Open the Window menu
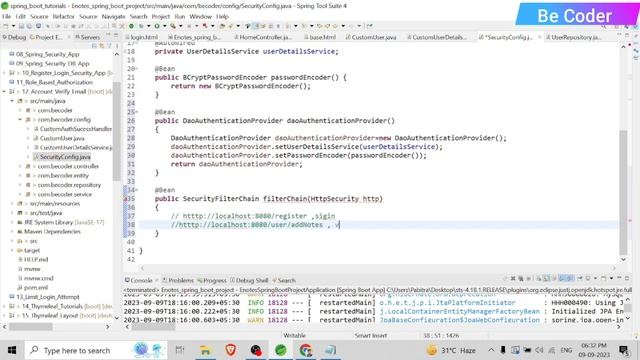Screen dimensions: 640x360 tap(200, 16)
